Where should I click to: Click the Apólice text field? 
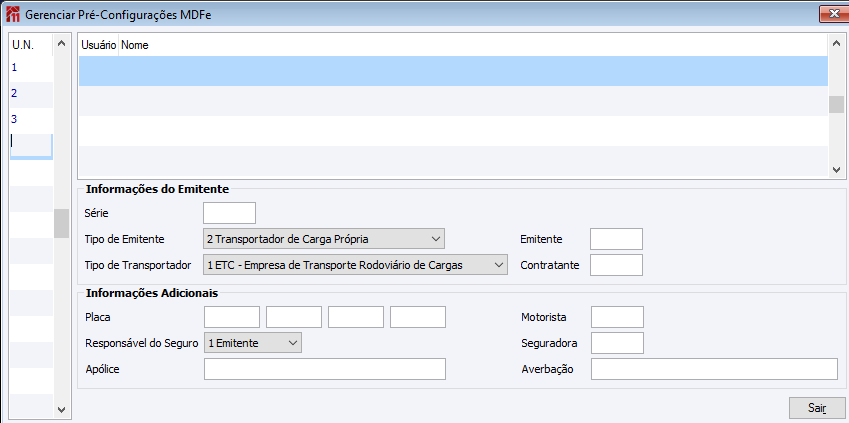click(324, 370)
